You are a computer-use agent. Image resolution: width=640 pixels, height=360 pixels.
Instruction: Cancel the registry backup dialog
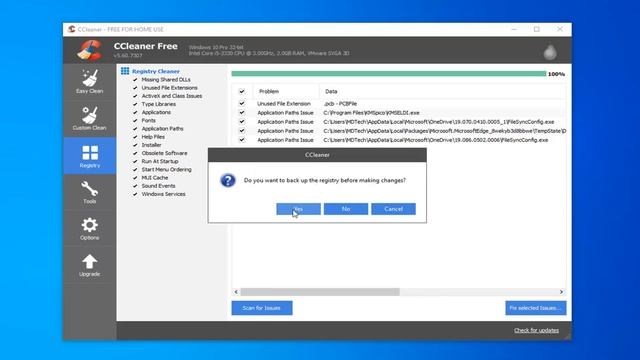[x=393, y=209]
